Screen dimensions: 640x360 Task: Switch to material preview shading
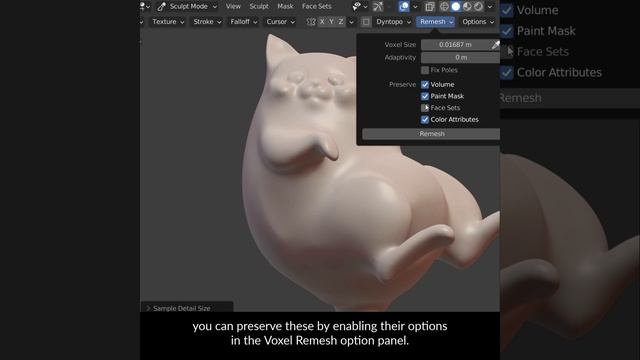467,7
